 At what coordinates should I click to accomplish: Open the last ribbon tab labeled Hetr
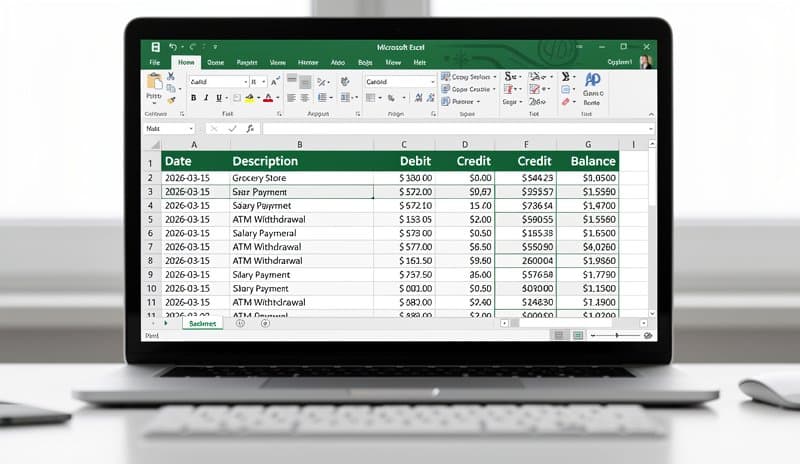coord(420,62)
